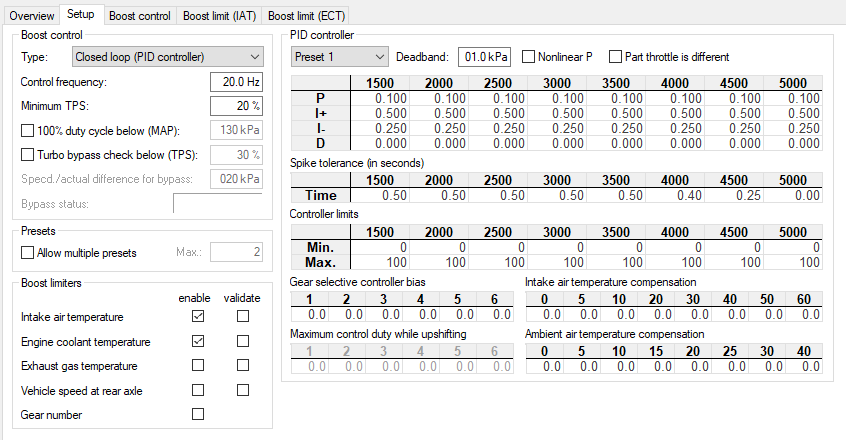Check Vehicle speed at rear axle validate

(243, 390)
